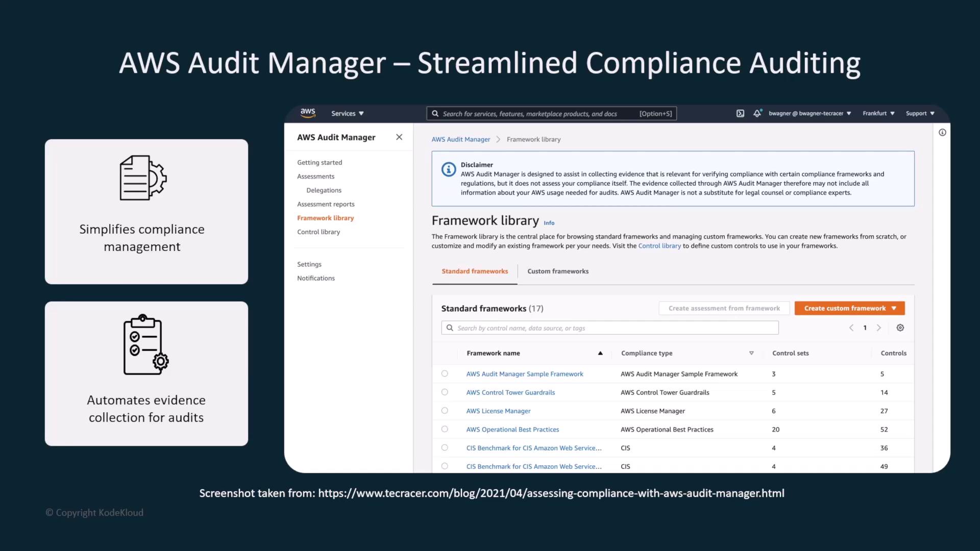Select AWS Control Tower Guardrails radio button
The image size is (980, 551).
pyautogui.click(x=445, y=392)
